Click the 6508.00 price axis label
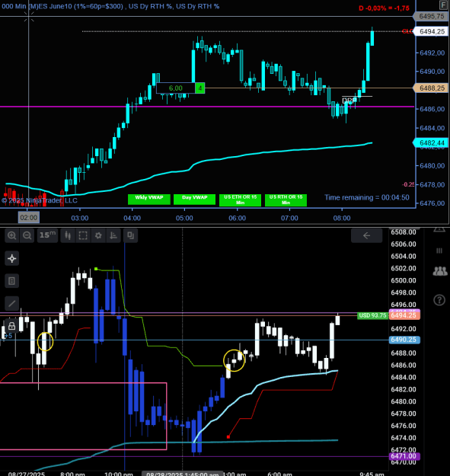 pos(404,232)
